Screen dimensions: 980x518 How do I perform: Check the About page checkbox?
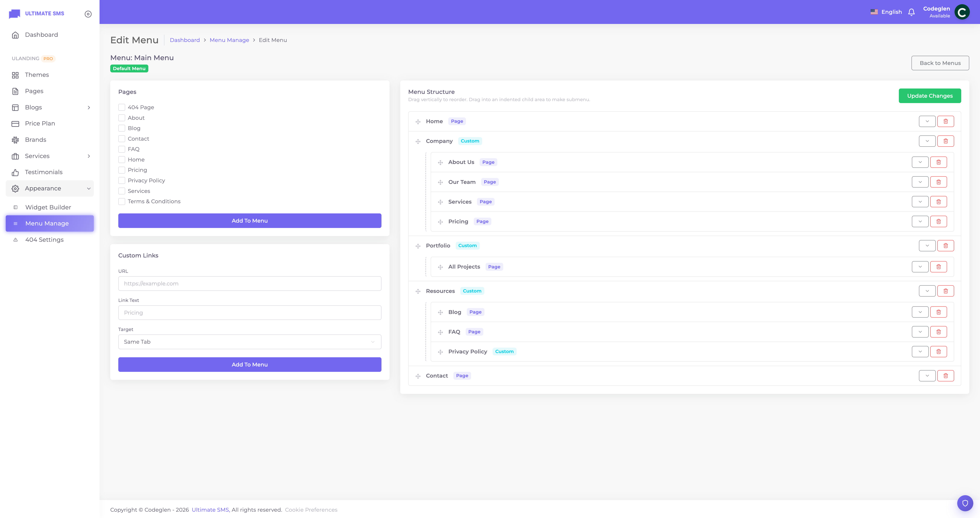122,118
